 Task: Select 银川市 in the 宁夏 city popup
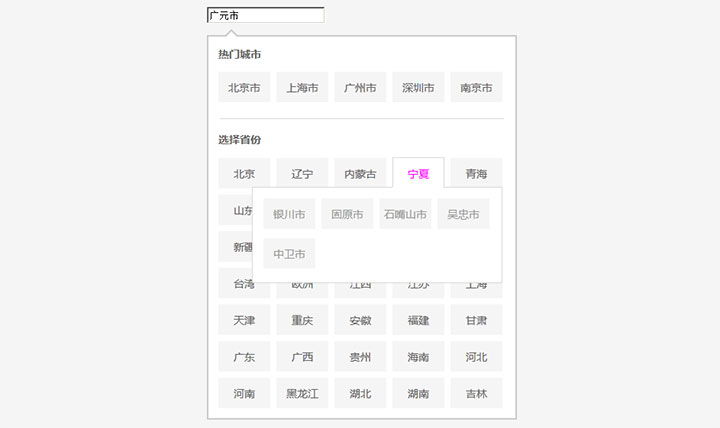(289, 214)
